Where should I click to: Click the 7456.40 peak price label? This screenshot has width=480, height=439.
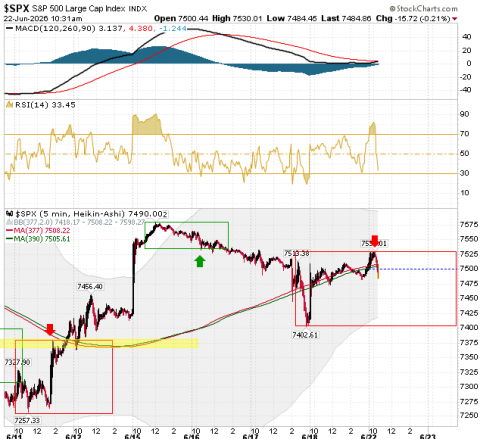(x=90, y=287)
